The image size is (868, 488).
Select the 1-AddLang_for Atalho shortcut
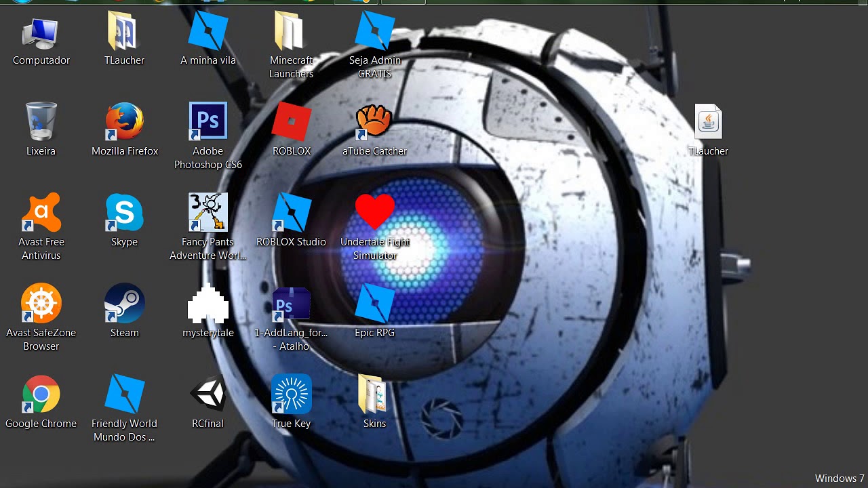click(x=292, y=304)
